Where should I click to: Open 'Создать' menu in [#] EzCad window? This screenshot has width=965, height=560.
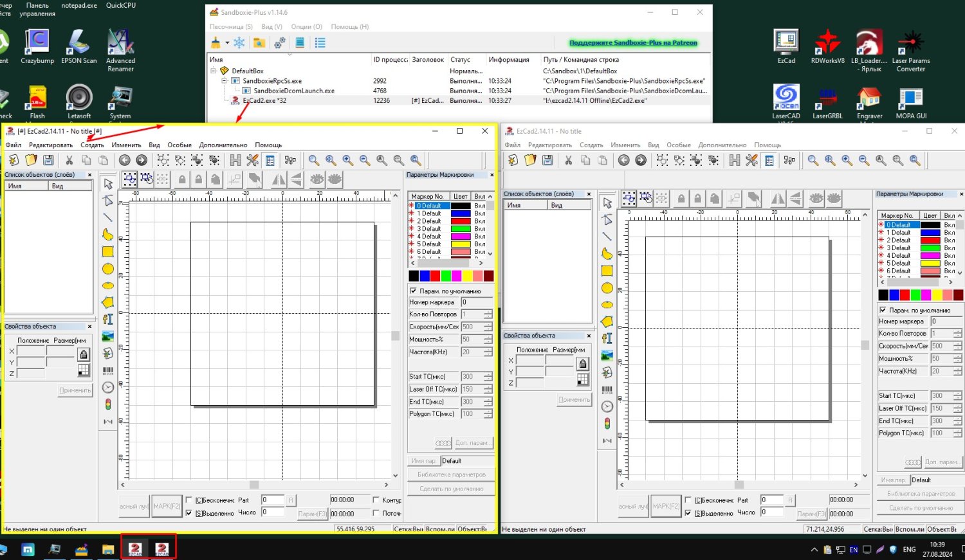pyautogui.click(x=92, y=145)
